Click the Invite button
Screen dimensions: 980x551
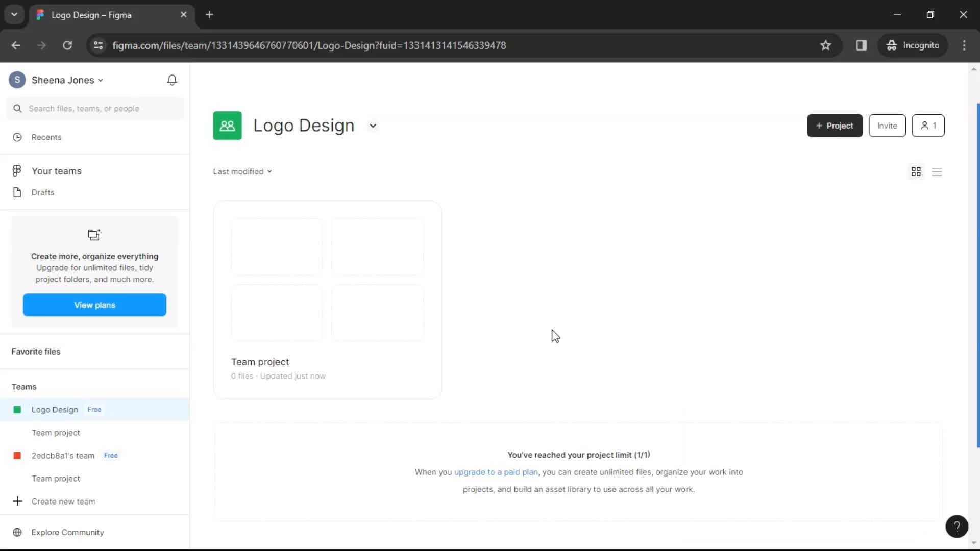[x=887, y=126]
